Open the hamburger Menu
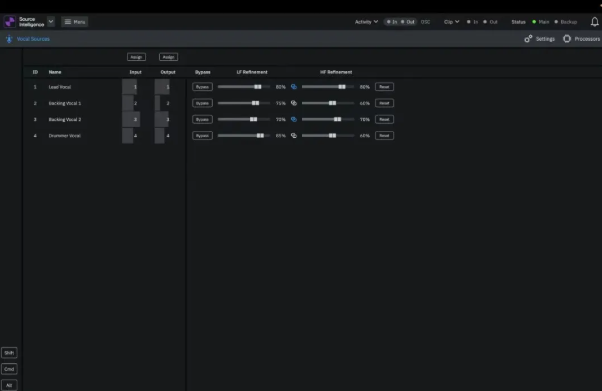This screenshot has height=391, width=602. coord(74,22)
